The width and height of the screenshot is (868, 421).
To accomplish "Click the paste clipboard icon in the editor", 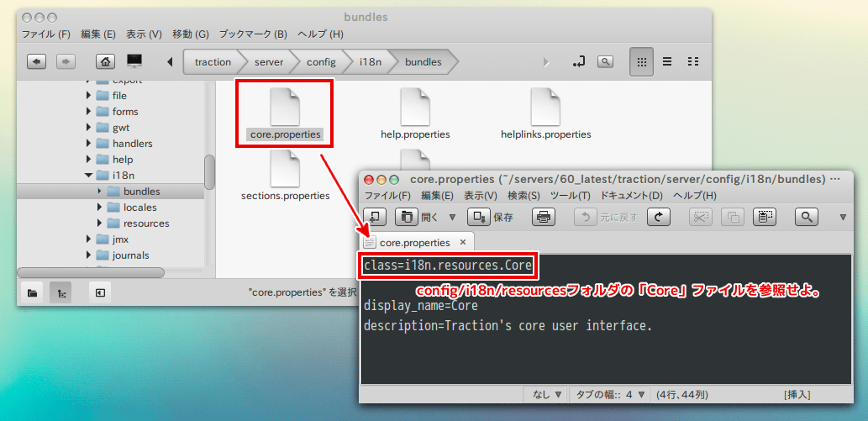I will (764, 217).
